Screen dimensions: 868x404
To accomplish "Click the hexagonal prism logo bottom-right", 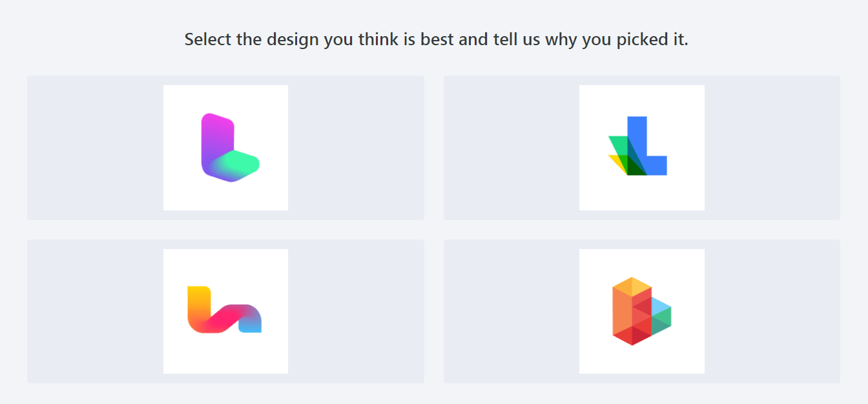I will (x=641, y=311).
